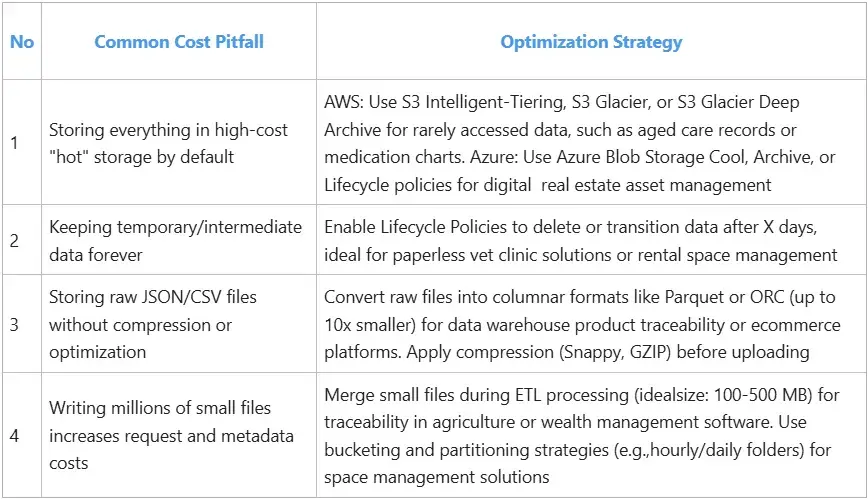This screenshot has height=499, width=868.
Task: Select the row number 3 cell
Action: 14,325
